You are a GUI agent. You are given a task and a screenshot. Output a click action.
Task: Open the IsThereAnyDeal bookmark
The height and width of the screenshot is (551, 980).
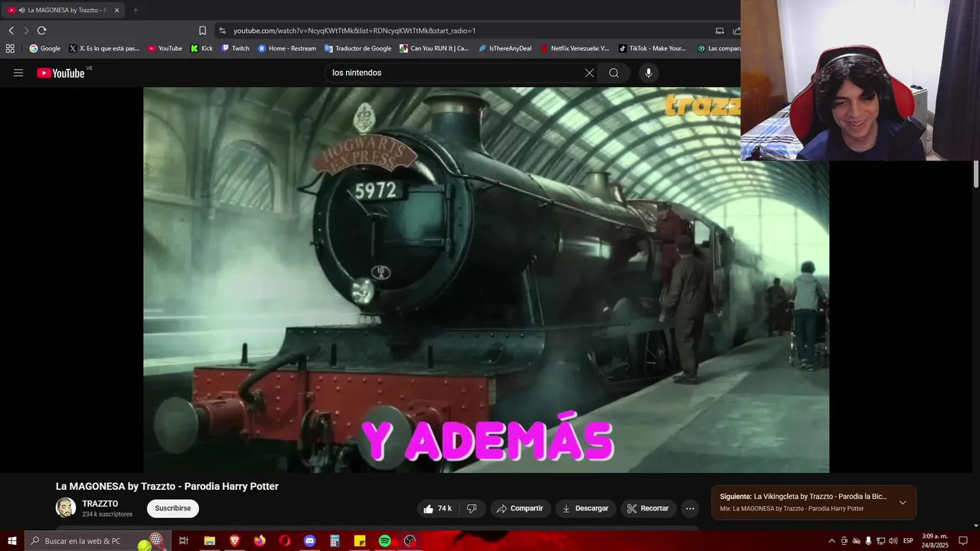[x=505, y=48]
